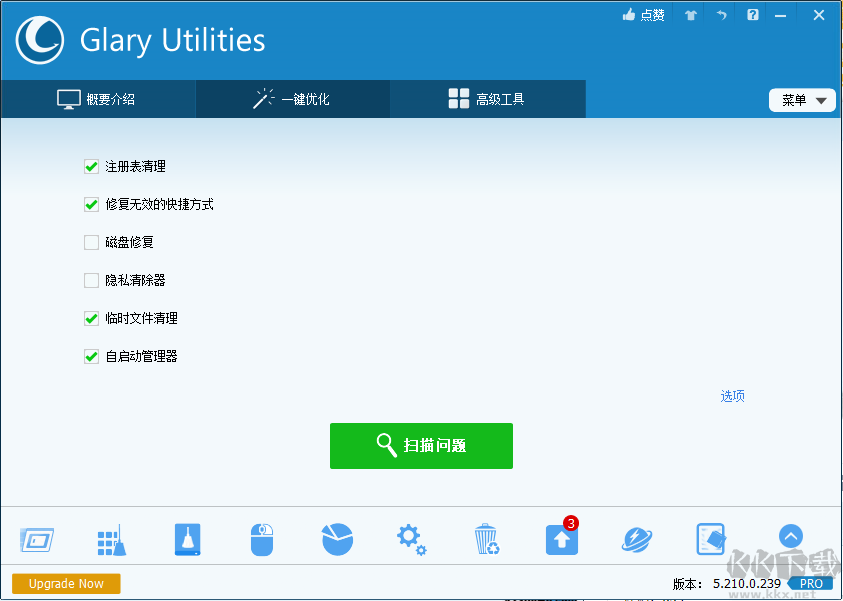Click the PRO badge
This screenshot has width=843, height=601.
click(810, 584)
